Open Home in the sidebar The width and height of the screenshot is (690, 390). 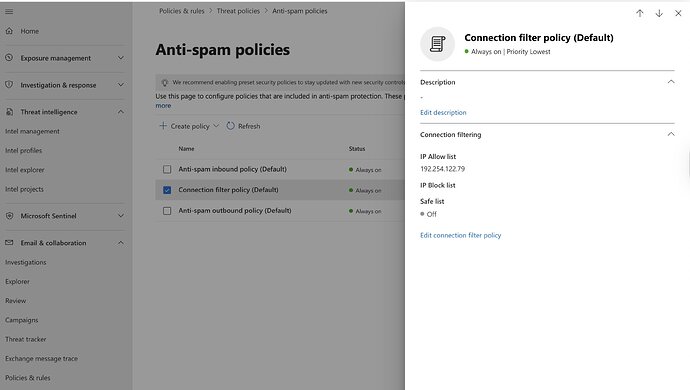pos(29,31)
